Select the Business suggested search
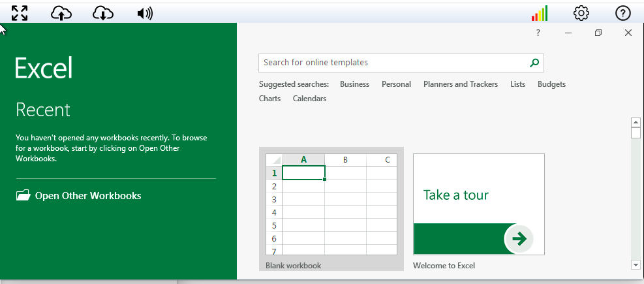The width and height of the screenshot is (644, 284). click(354, 84)
